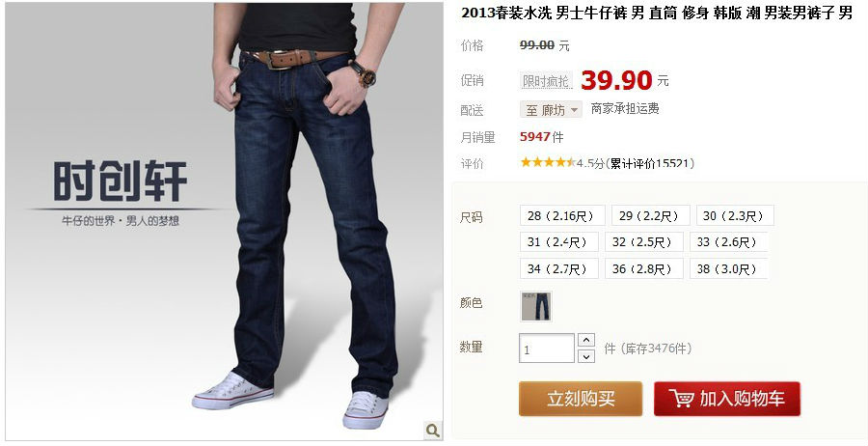Viewport: 868px width, 446px height.
Task: Click the 加入购物车 add to cart button
Action: [x=727, y=399]
